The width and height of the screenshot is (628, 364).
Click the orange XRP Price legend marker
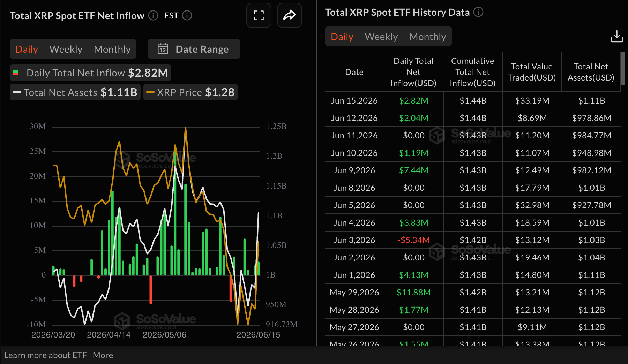pyautogui.click(x=150, y=92)
